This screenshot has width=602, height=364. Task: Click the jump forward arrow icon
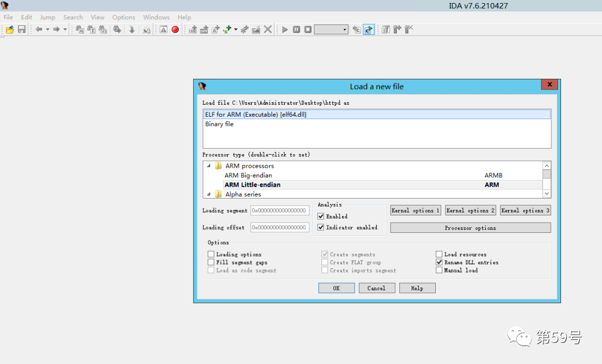tap(56, 29)
